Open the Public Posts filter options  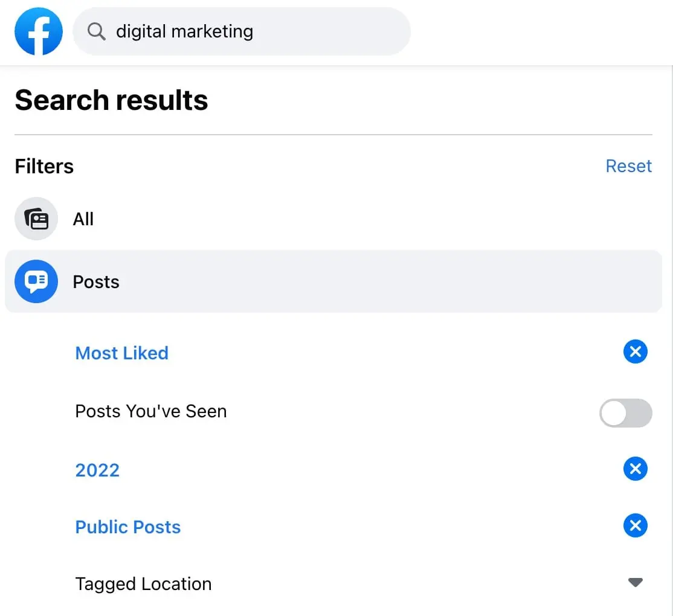tap(127, 527)
